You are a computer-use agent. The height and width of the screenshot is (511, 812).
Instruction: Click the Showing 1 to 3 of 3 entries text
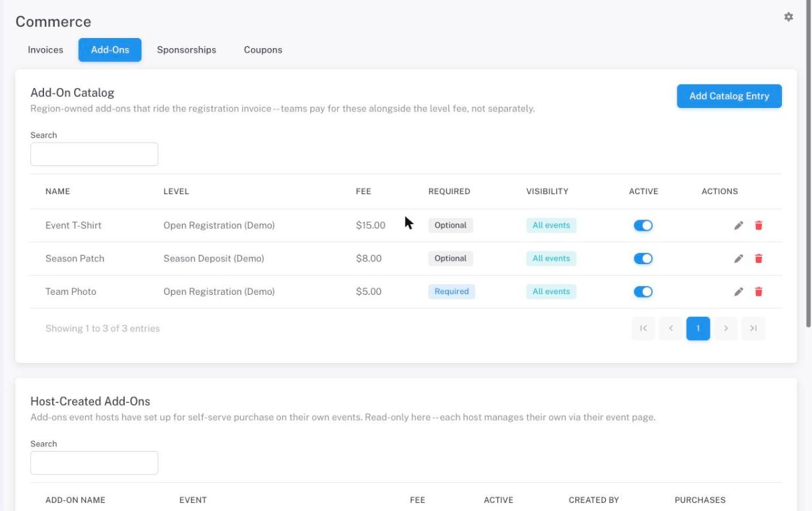point(103,328)
